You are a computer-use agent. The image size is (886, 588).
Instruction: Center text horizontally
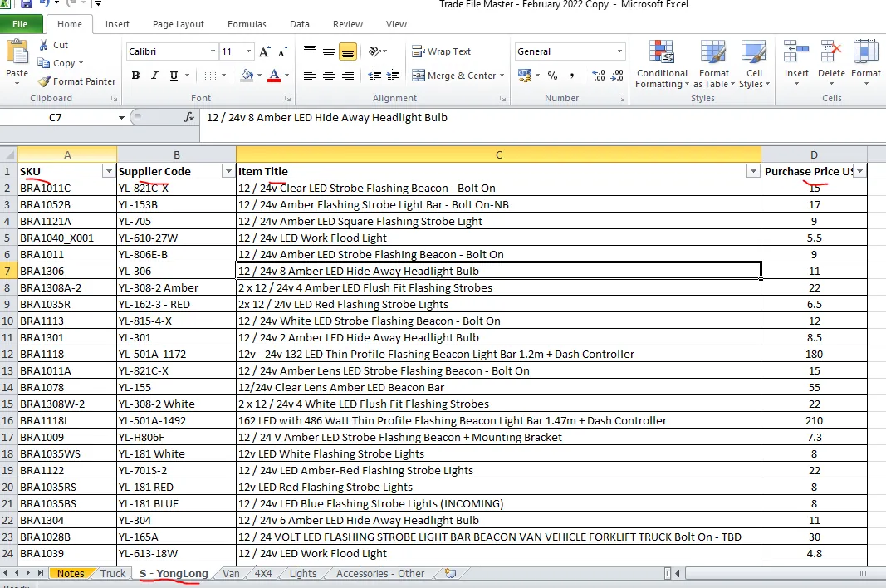pos(329,76)
